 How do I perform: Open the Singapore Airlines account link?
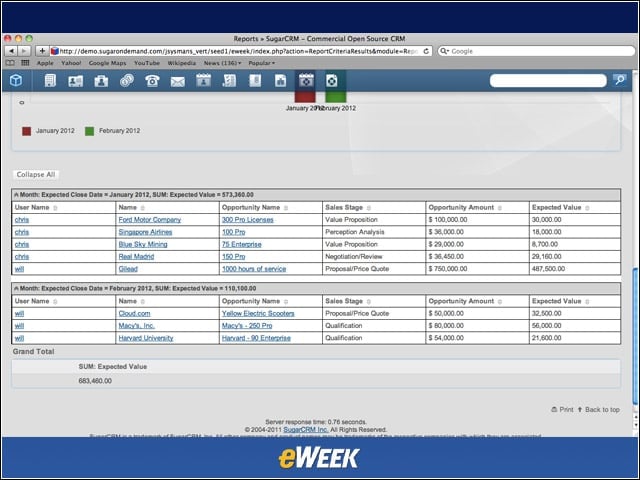coord(145,232)
